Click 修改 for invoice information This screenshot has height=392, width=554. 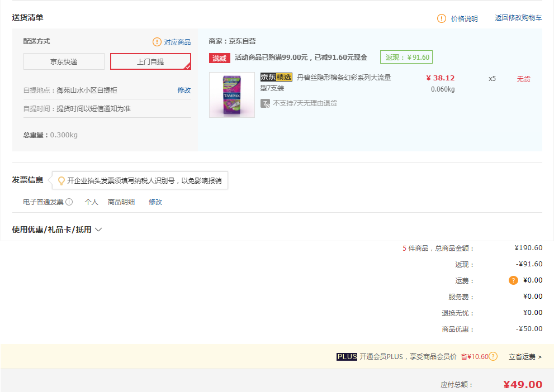tap(155, 202)
